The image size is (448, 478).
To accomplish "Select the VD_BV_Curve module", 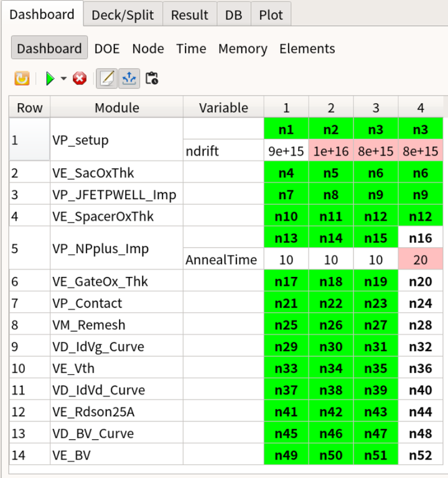I will tap(117, 433).
